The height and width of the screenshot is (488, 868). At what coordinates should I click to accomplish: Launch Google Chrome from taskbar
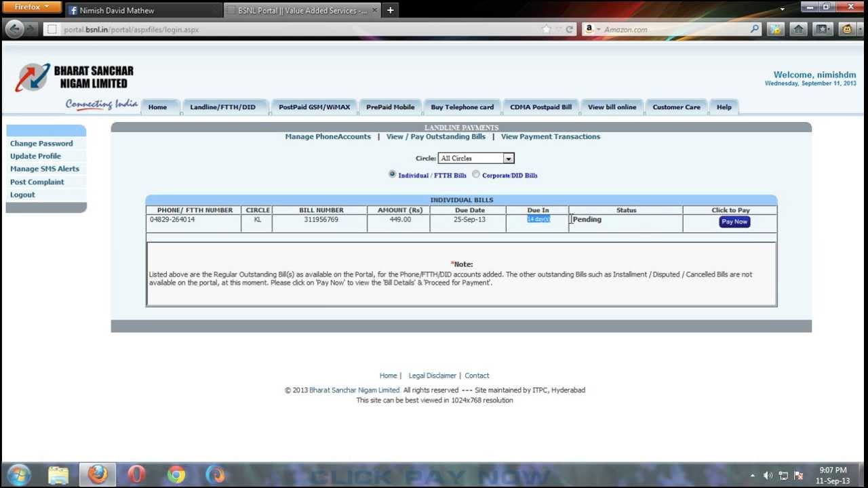176,475
